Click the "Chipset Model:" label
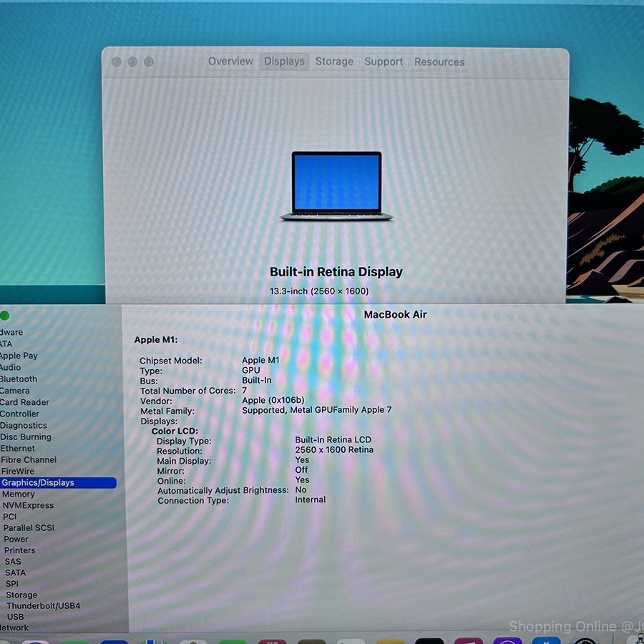Image resolution: width=644 pixels, height=644 pixels. (171, 361)
